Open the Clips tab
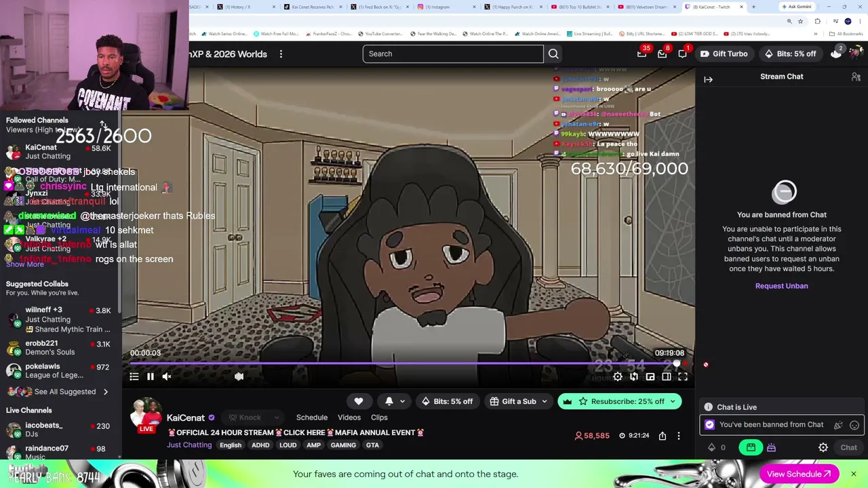 [x=379, y=418]
